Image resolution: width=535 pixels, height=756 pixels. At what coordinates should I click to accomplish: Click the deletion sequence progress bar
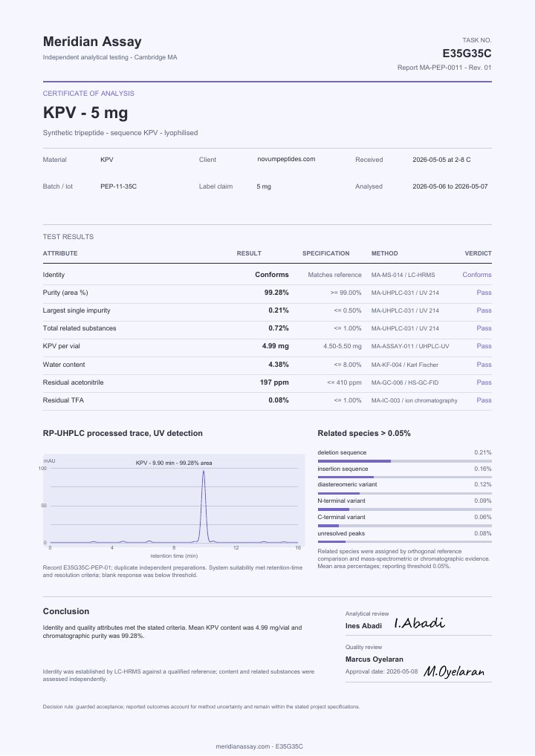point(405,461)
